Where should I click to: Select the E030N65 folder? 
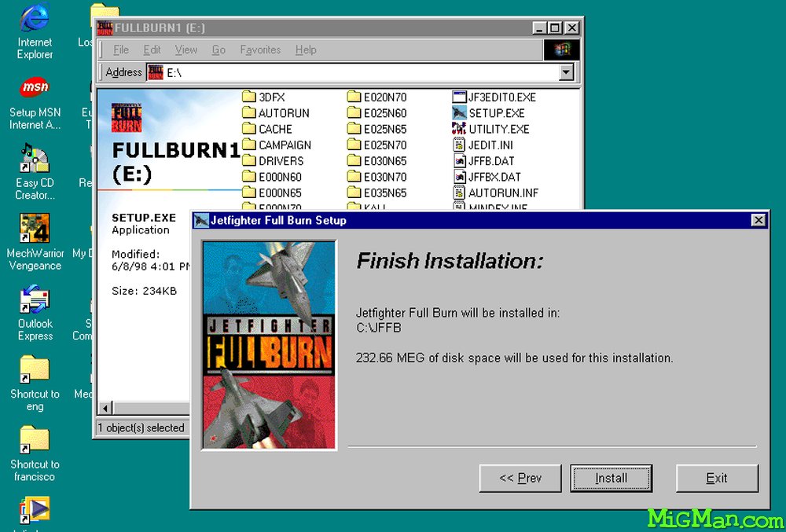(377, 161)
